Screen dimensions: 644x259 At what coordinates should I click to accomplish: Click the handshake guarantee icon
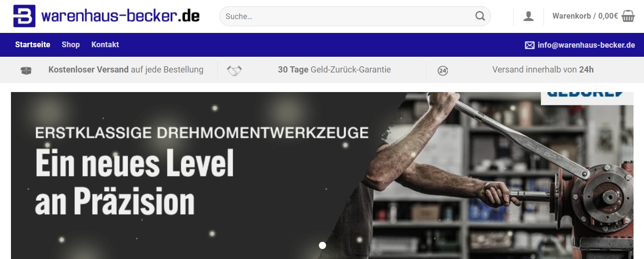(x=234, y=71)
